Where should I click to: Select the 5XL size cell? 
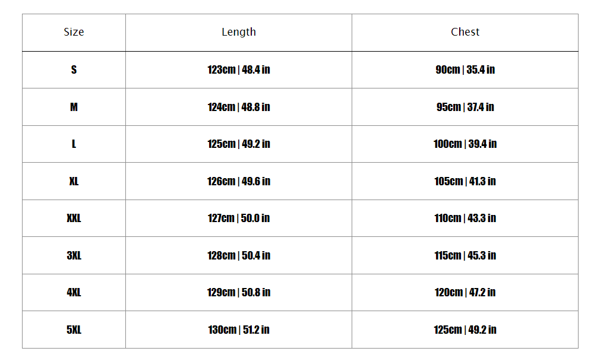tap(74, 330)
